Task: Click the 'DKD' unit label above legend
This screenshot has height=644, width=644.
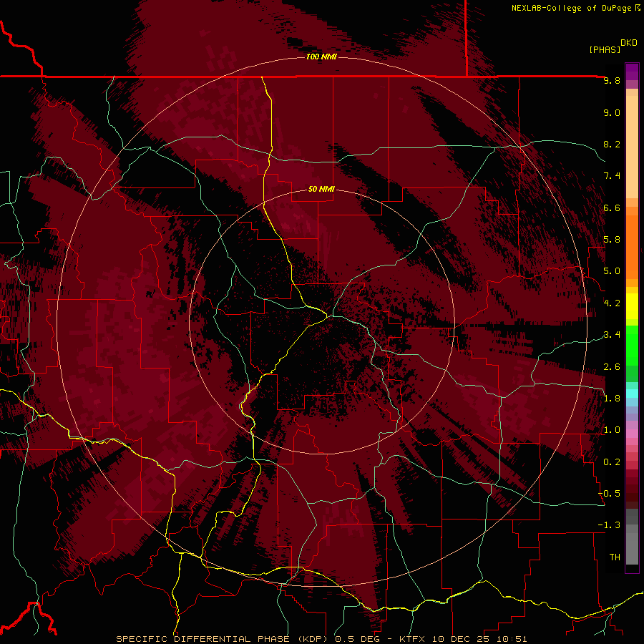Action: 629,43
